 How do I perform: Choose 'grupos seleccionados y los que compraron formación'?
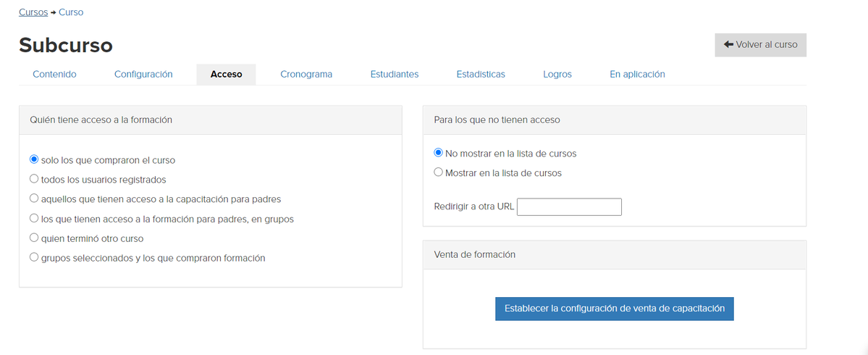[34, 257]
